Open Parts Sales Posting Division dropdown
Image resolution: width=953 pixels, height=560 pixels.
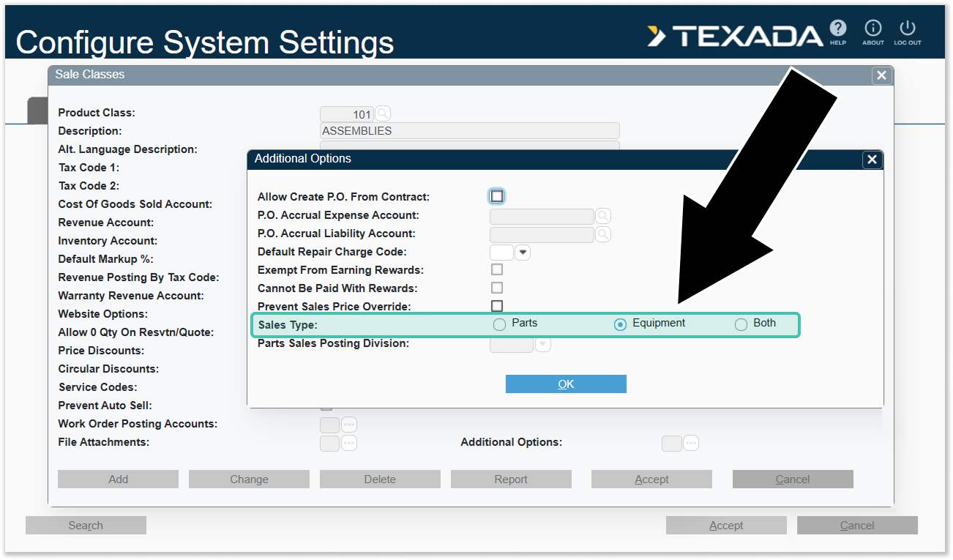(x=542, y=344)
